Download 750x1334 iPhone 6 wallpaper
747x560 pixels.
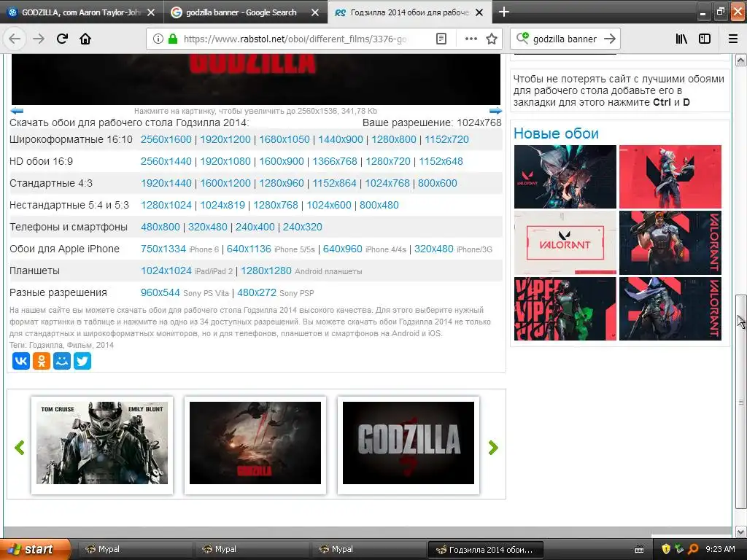(x=163, y=249)
